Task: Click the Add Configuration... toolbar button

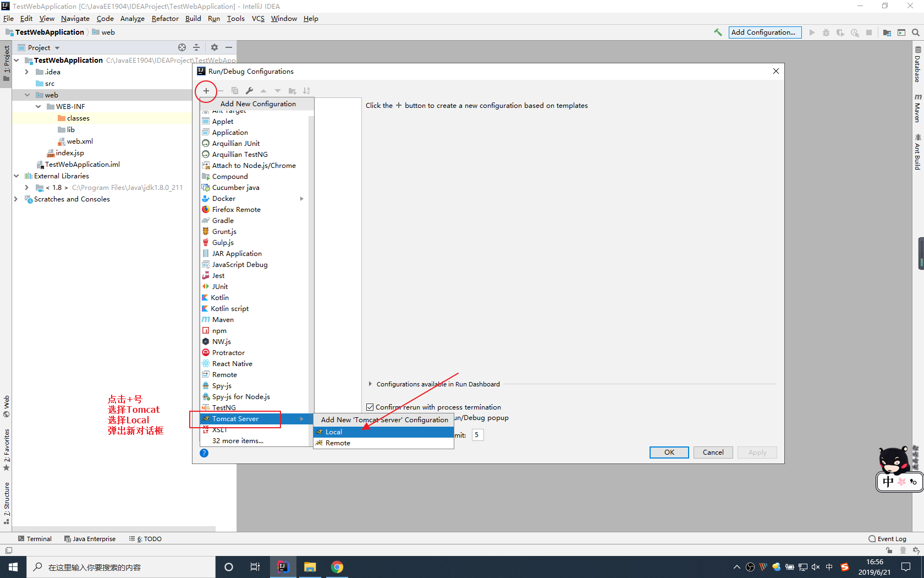Action: coord(765,32)
